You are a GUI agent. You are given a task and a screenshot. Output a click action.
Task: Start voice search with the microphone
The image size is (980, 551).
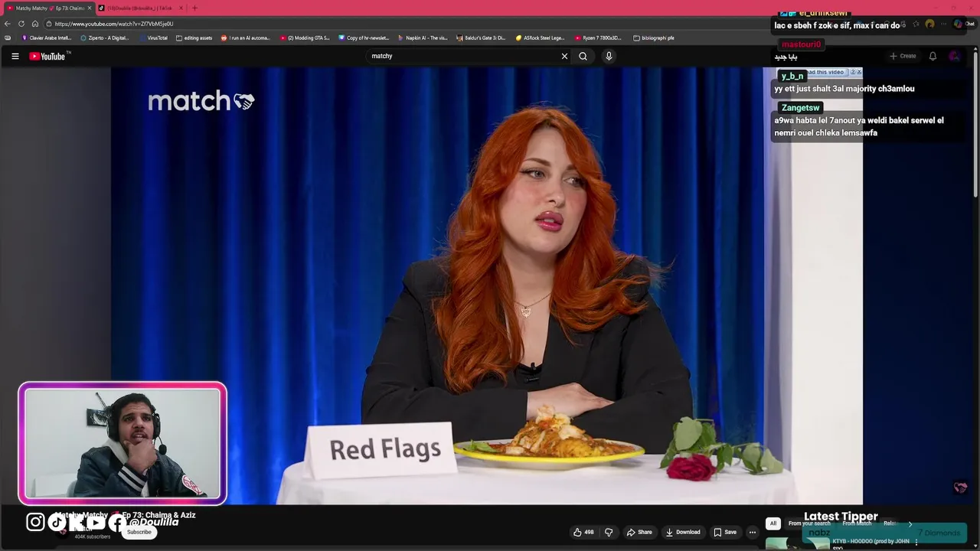tap(609, 56)
